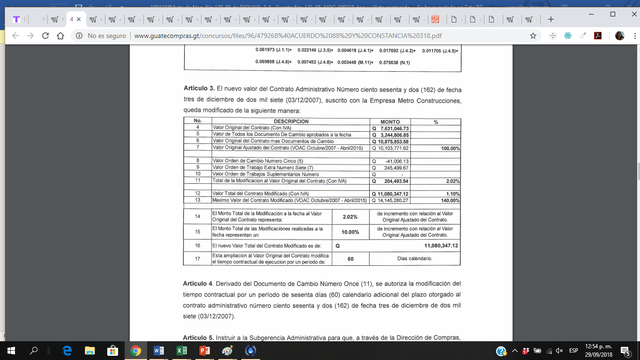Screen dimensions: 640x360
Task: Open Excel from the taskbar
Action: 182,351
